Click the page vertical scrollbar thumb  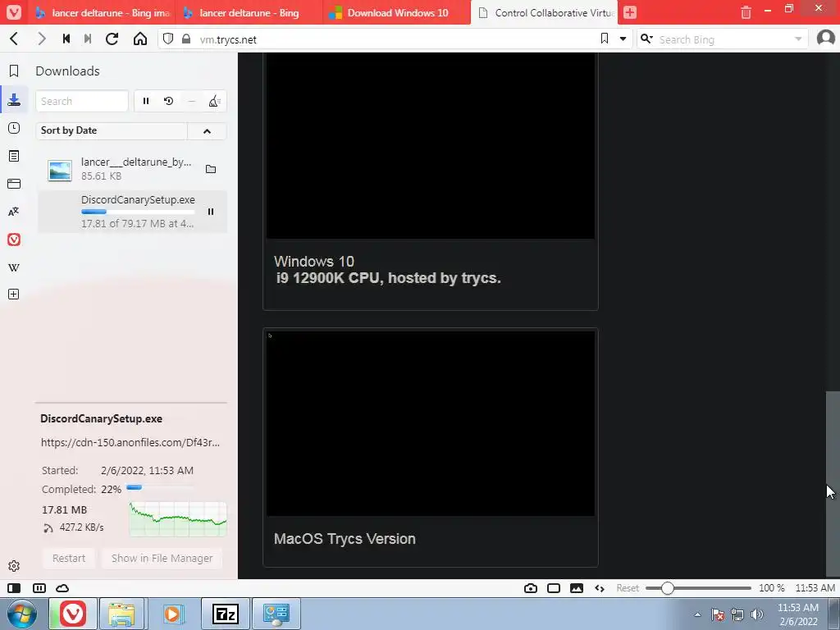(x=833, y=484)
